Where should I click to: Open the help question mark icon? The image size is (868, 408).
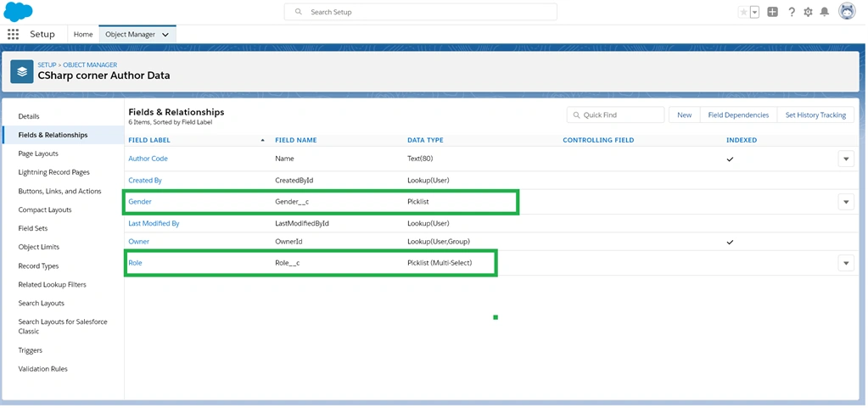click(x=792, y=12)
